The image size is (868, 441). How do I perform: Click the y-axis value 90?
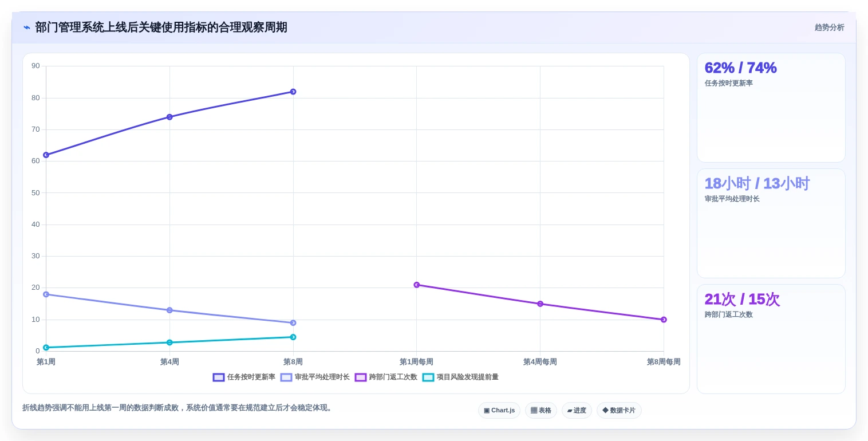click(x=35, y=66)
